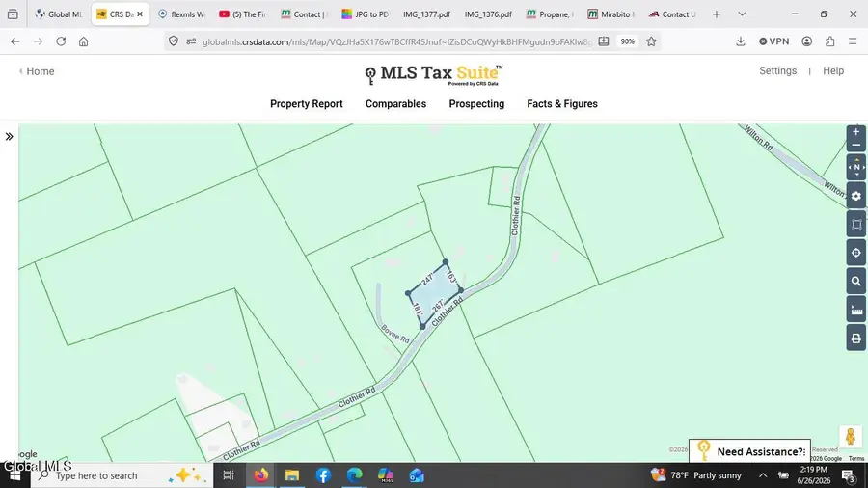Print the map using printer icon
The image size is (868, 488).
pyautogui.click(x=855, y=339)
